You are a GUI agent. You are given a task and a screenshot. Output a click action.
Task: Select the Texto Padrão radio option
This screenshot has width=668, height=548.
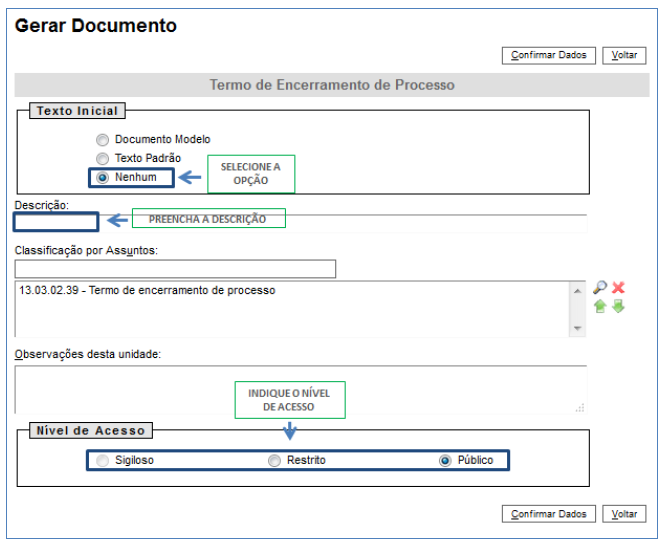click(102, 158)
